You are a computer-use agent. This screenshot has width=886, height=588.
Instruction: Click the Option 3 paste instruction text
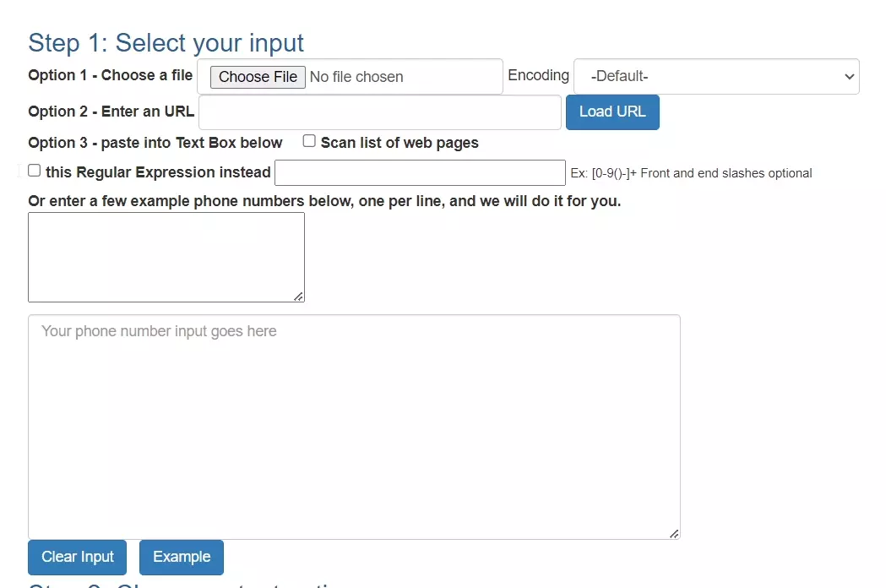coord(155,142)
